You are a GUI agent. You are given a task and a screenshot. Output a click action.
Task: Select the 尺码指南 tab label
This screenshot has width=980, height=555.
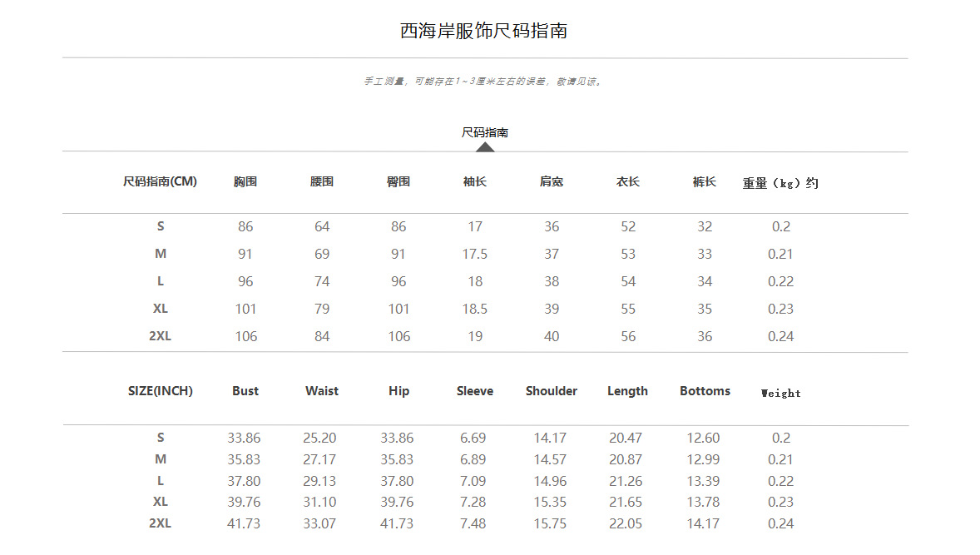click(484, 132)
